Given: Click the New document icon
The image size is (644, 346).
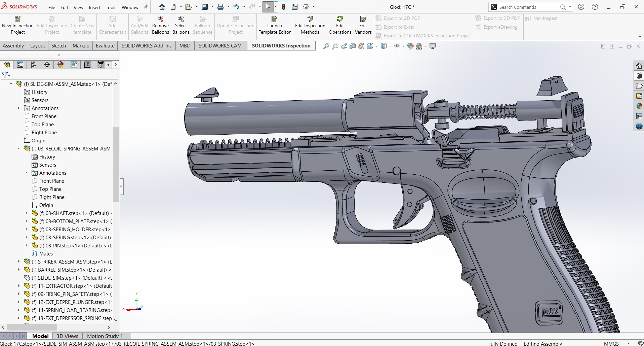Looking at the screenshot, I should tap(173, 7).
